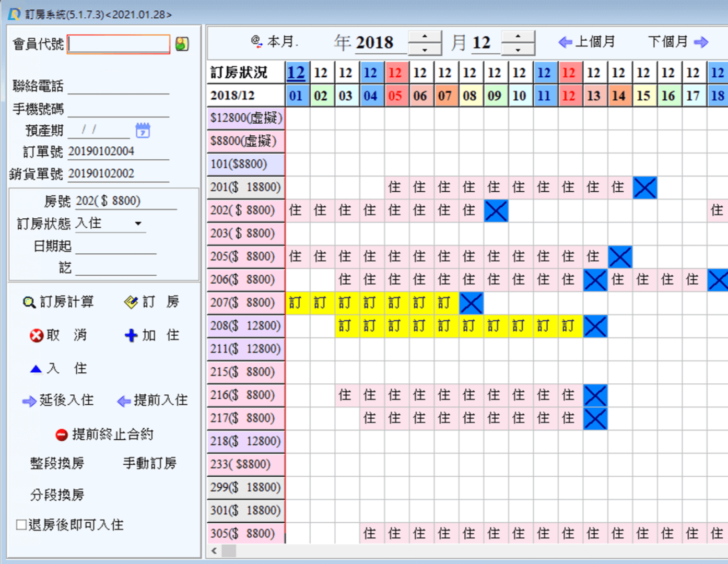Viewport: 728px width, 564px height.
Task: Click the checkout X cell in row 201
Action: (644, 187)
